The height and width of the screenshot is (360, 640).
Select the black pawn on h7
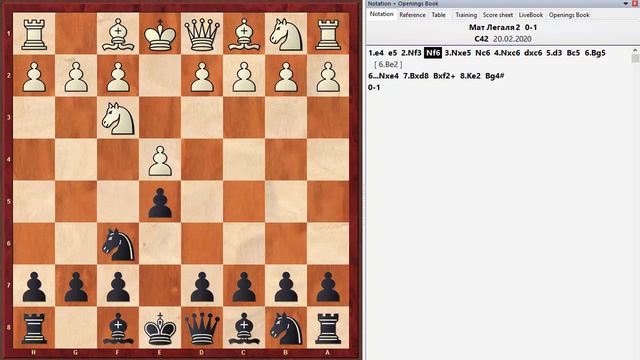(x=34, y=287)
